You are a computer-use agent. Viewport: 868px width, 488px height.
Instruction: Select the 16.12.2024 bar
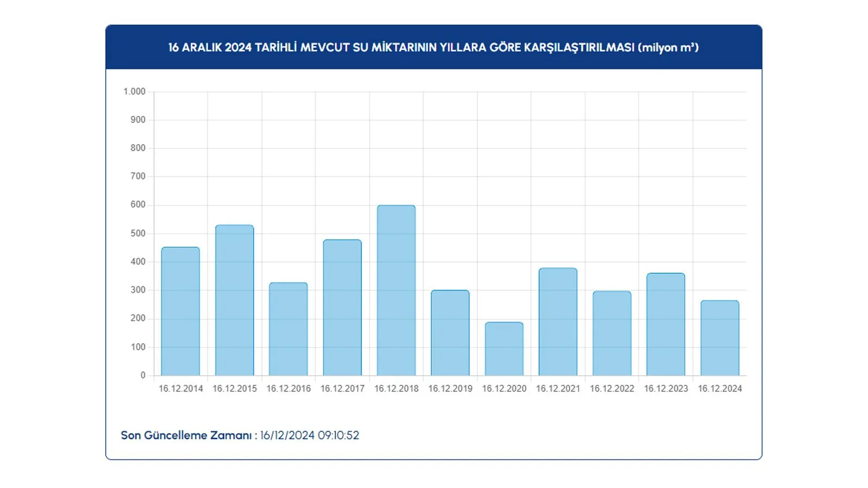(x=720, y=338)
